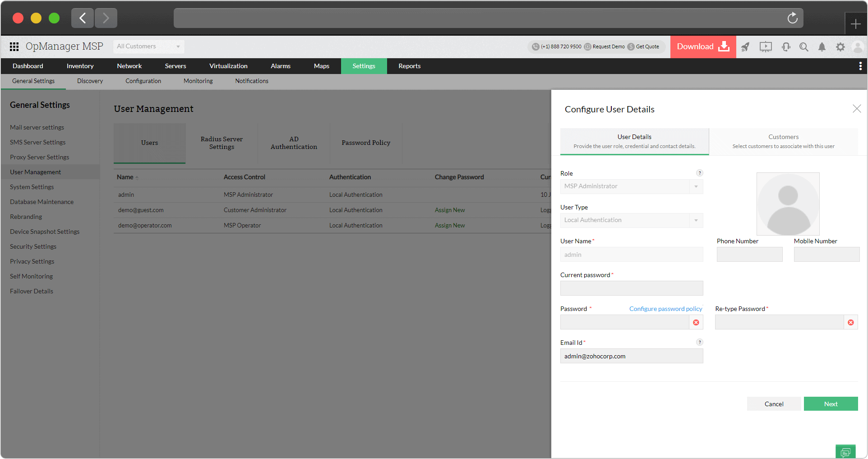Click the Configure password policy link
The height and width of the screenshot is (459, 868).
click(x=666, y=309)
